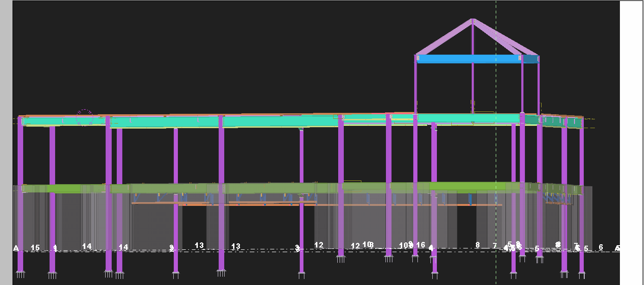Select the blue beam in the roof frame
Screen dimensions: 644x285
[468, 59]
